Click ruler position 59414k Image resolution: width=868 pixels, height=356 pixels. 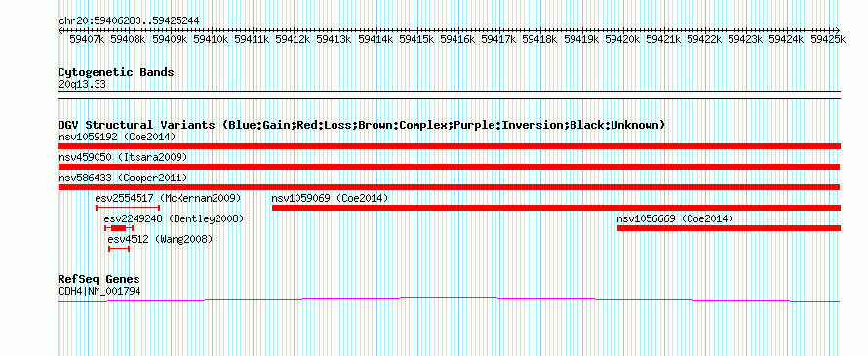[375, 39]
